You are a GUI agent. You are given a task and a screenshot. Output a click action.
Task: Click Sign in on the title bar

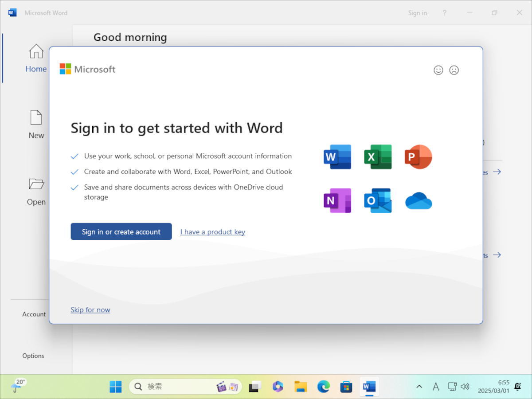click(x=417, y=13)
